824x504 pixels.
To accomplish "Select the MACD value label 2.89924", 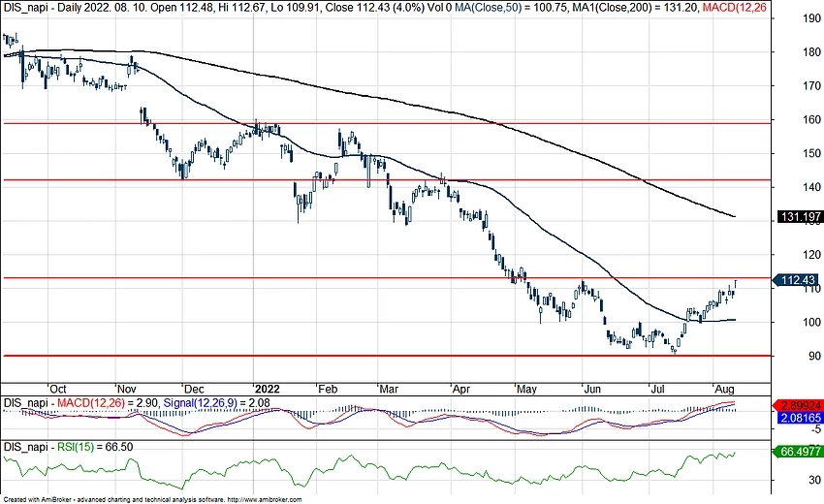I will click(x=797, y=405).
